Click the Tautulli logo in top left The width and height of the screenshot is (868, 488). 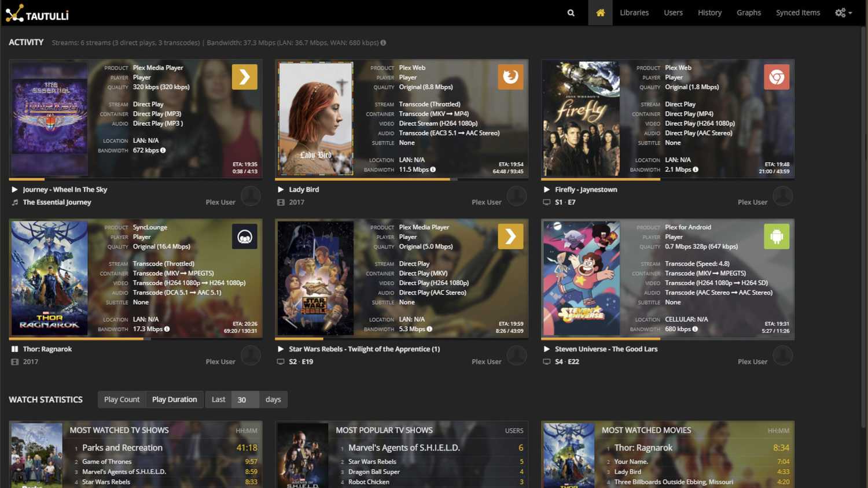click(36, 13)
